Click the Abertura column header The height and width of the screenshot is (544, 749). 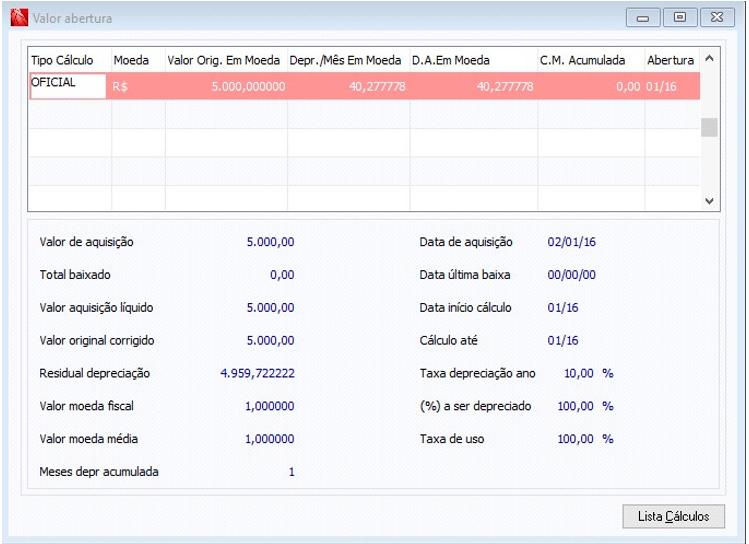click(x=671, y=60)
